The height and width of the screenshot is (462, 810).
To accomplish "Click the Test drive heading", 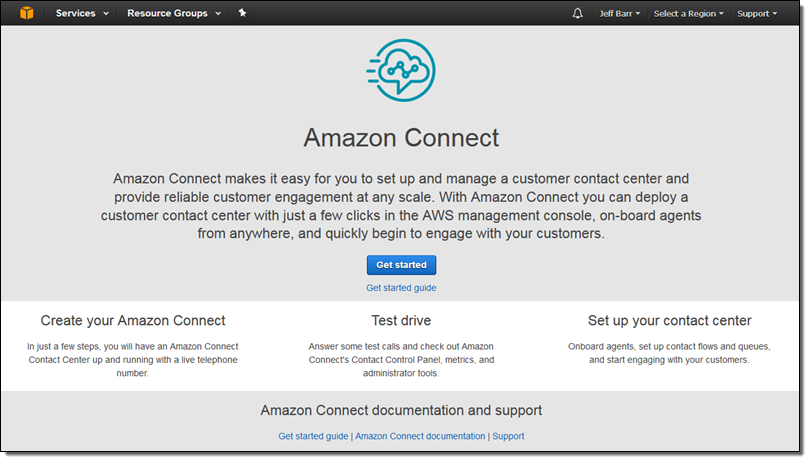I will [401, 321].
